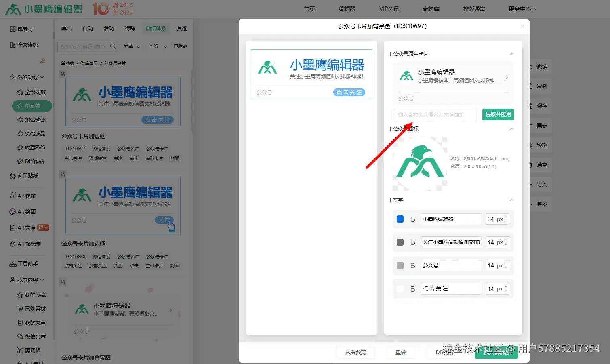Collapse the 公众号图标 section
Screen dimensions: 610x364
[511, 129]
